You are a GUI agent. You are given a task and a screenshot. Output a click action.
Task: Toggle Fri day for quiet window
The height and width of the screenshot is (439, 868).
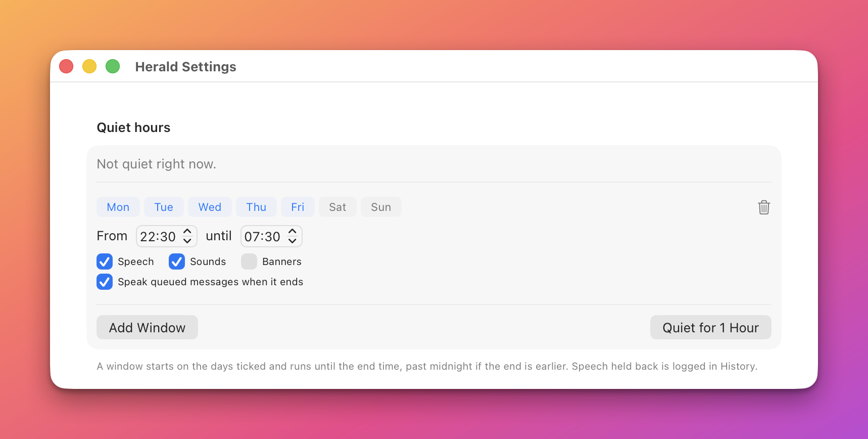click(x=298, y=207)
